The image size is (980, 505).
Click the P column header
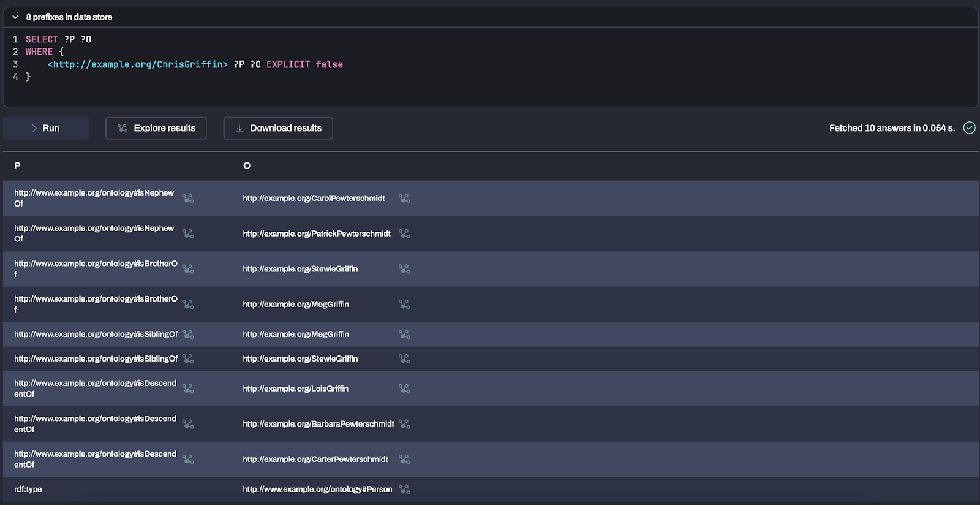coord(17,165)
